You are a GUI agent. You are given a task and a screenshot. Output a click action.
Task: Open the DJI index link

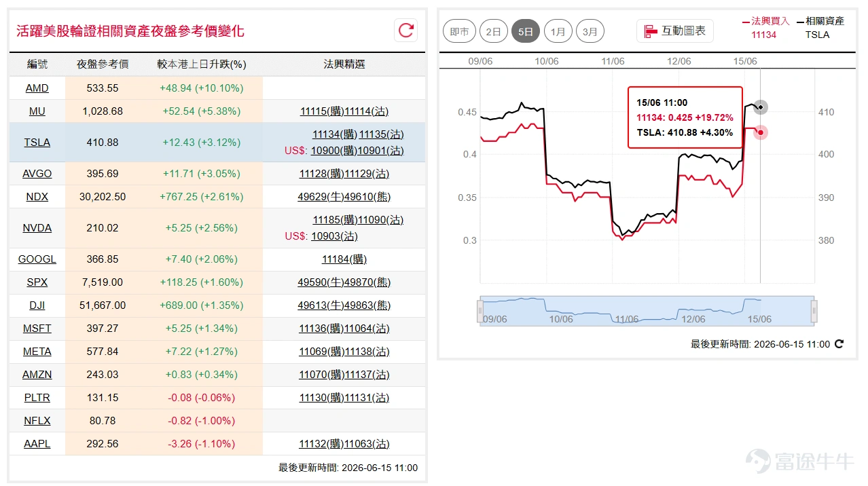coord(37,305)
